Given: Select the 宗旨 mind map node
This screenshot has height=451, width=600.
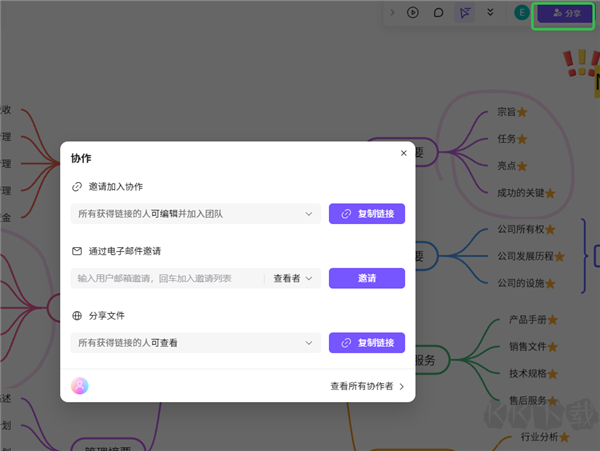Looking at the screenshot, I should pyautogui.click(x=506, y=112).
